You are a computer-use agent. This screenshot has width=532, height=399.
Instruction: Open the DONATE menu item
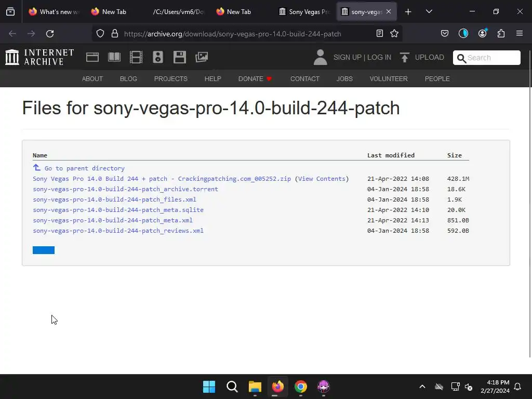click(255, 79)
